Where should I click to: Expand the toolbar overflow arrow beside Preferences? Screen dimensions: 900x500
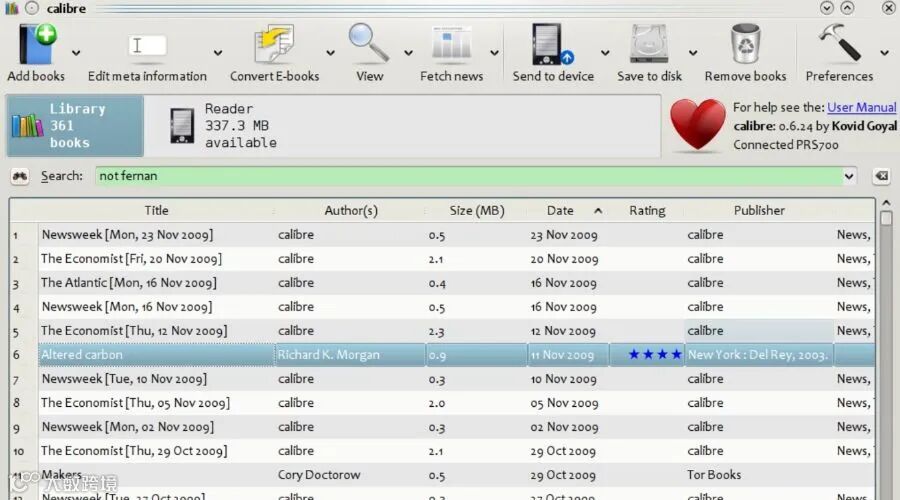point(885,53)
